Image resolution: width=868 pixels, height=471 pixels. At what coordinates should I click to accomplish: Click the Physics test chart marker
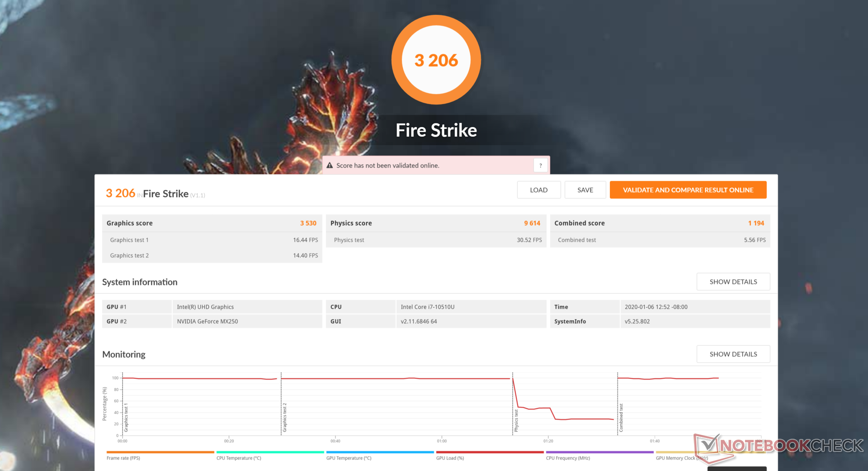click(516, 420)
